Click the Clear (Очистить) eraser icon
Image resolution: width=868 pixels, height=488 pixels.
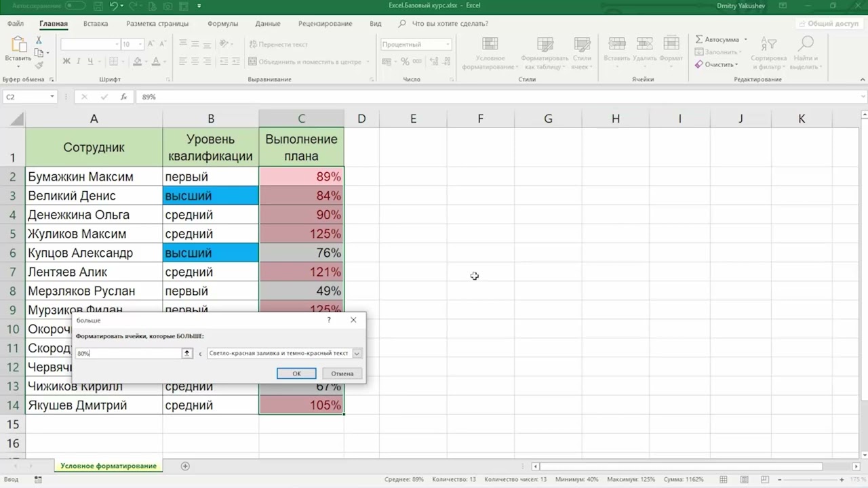tap(699, 64)
